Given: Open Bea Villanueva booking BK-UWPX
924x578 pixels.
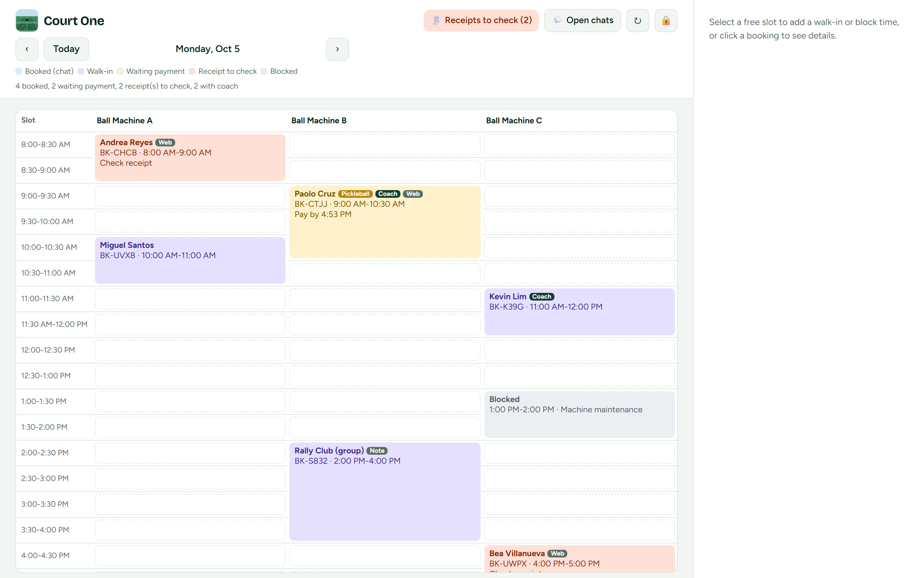Looking at the screenshot, I should click(x=579, y=558).
